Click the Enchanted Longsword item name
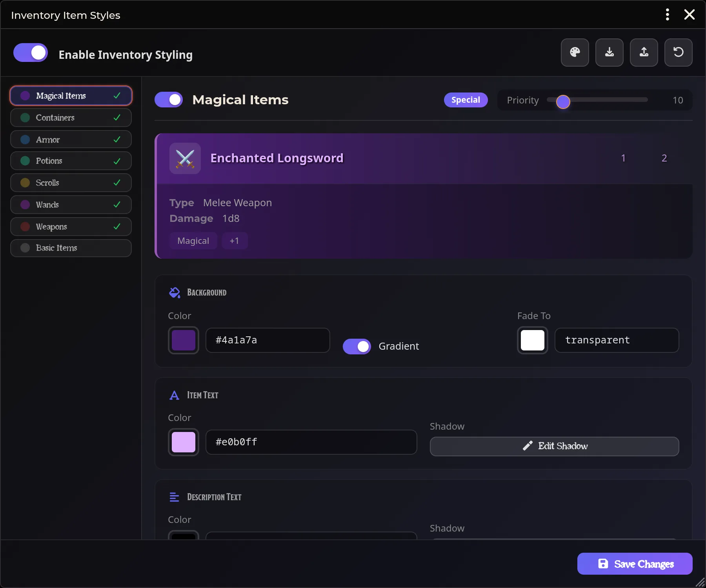706x588 pixels. 277,158
